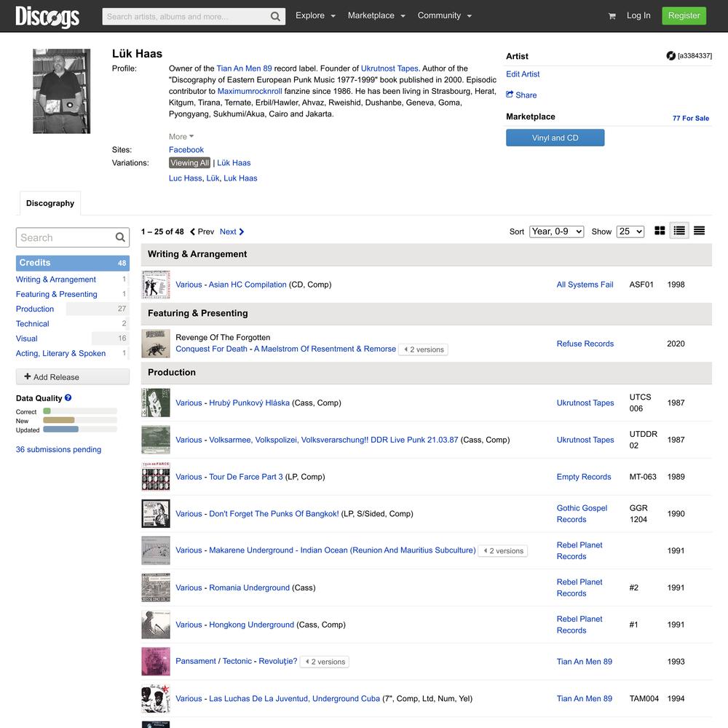The image size is (728, 728).
Task: Open Pansament / Tectonic cover thumbnail
Action: click(x=156, y=662)
